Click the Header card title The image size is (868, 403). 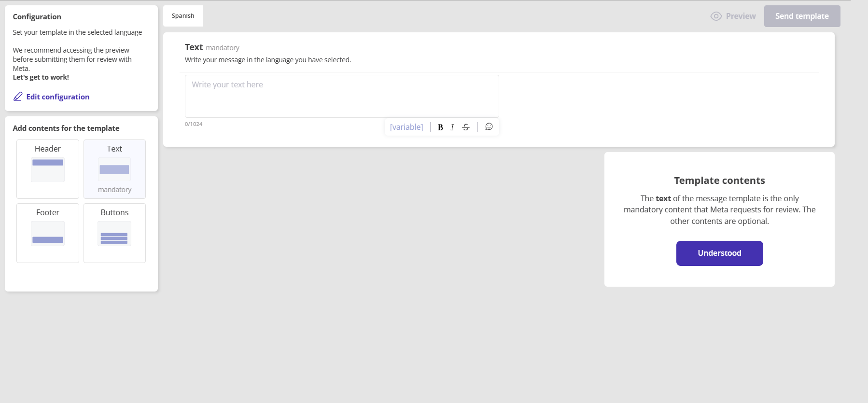[x=48, y=149]
